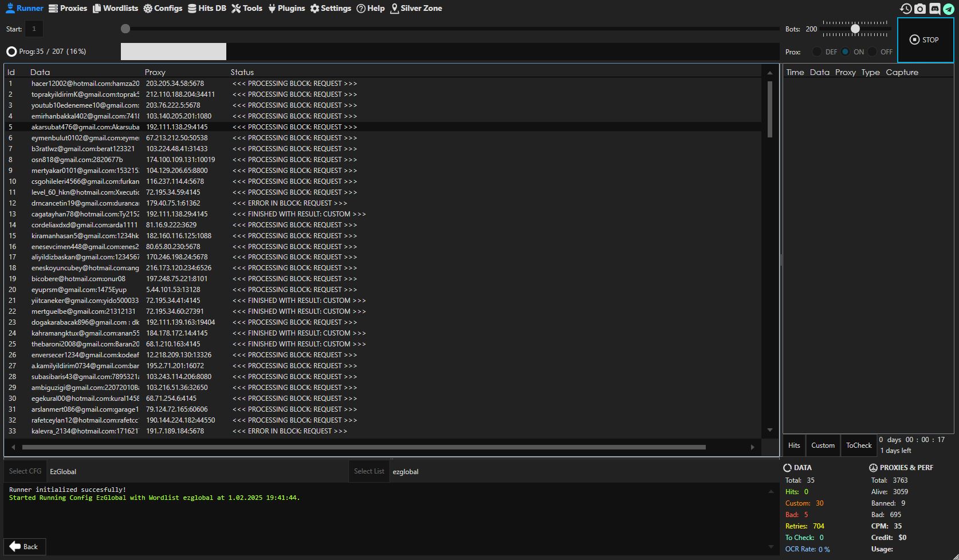Click the Start number input field

click(34, 29)
